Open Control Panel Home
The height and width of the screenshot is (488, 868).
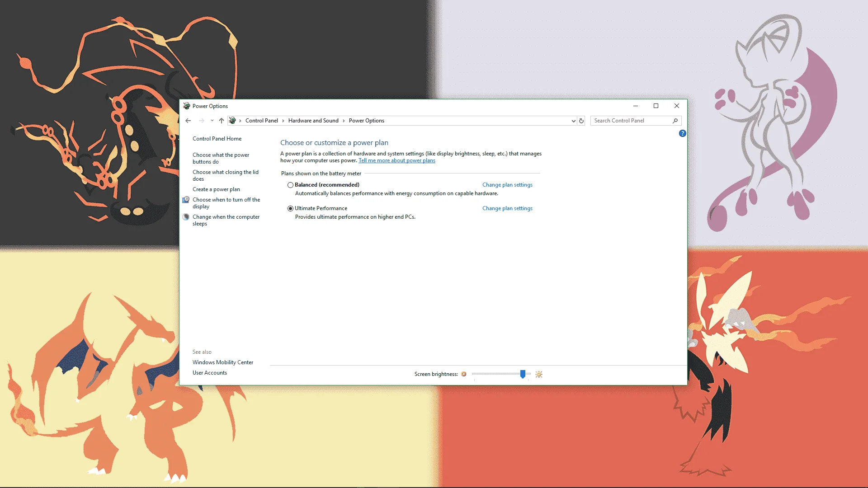click(x=217, y=139)
